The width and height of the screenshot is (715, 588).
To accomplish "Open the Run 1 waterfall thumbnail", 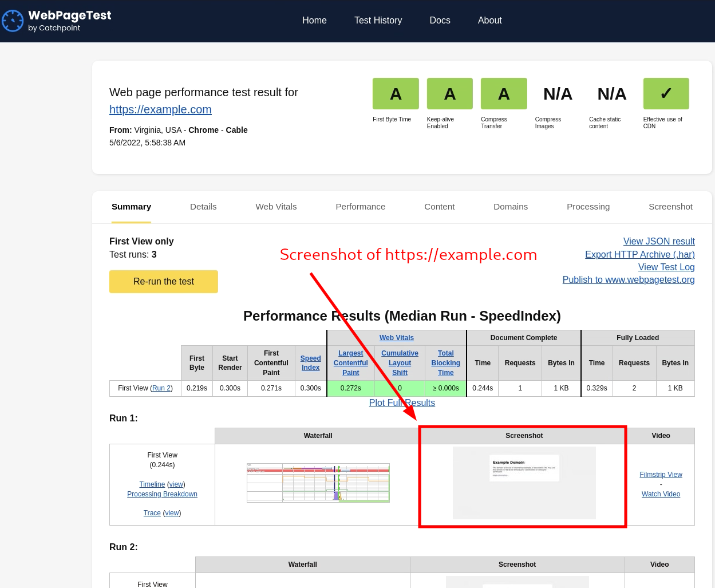I will 318,483.
